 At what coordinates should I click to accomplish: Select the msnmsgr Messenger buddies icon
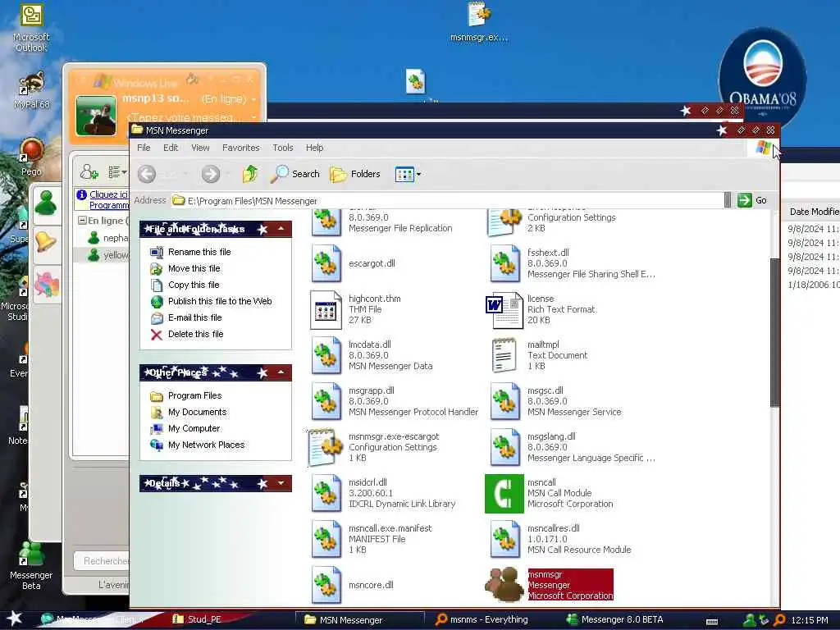pyautogui.click(x=504, y=585)
